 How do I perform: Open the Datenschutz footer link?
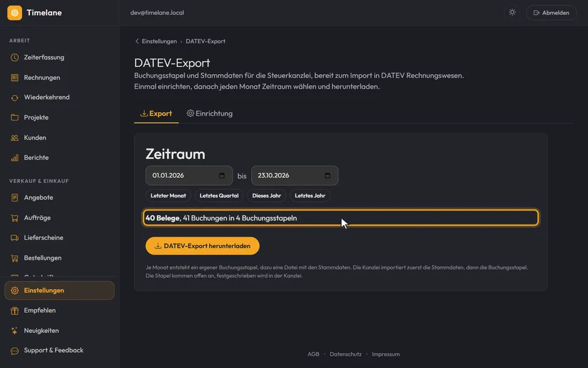(345, 354)
